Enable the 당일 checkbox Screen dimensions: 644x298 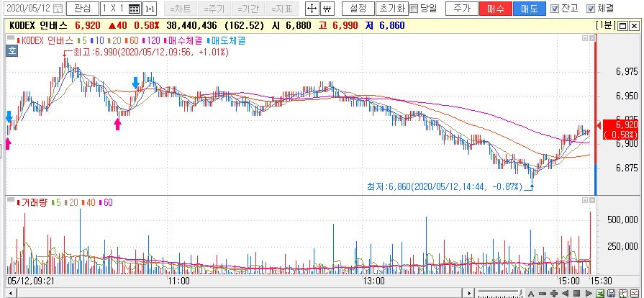[414, 8]
